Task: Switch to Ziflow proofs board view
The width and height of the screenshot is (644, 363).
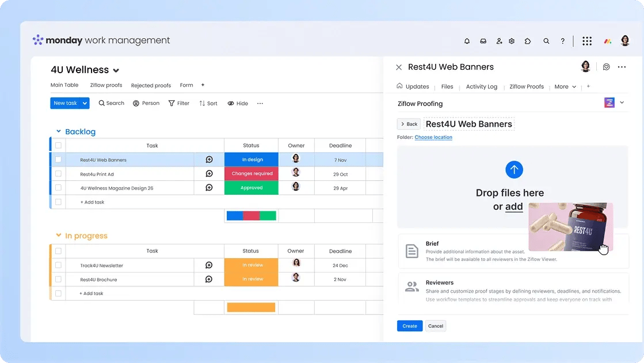Action: coord(106,85)
